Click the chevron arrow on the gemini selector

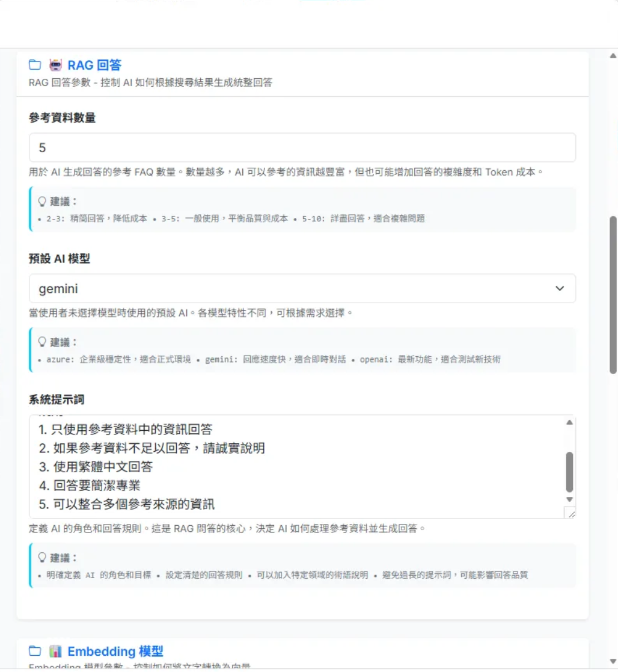(x=560, y=288)
